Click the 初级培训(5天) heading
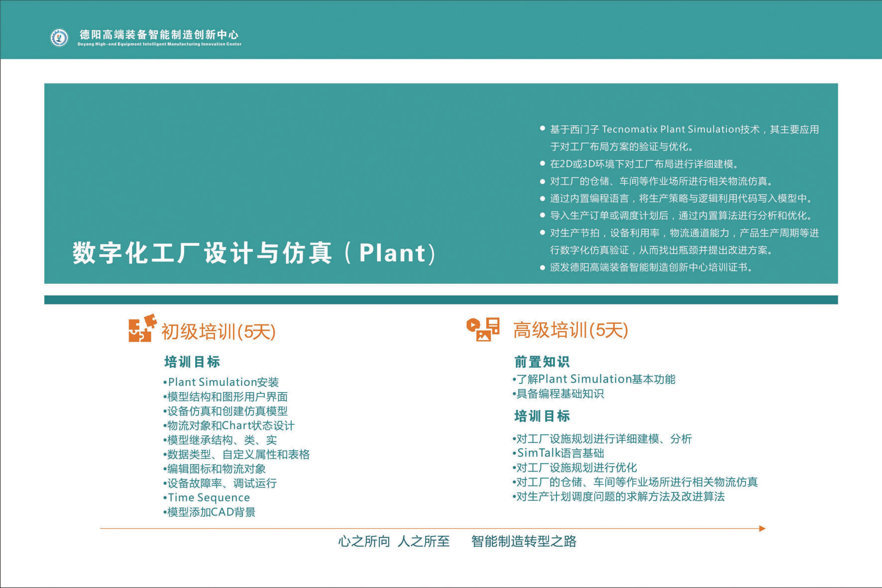882x588 pixels. [x=218, y=331]
